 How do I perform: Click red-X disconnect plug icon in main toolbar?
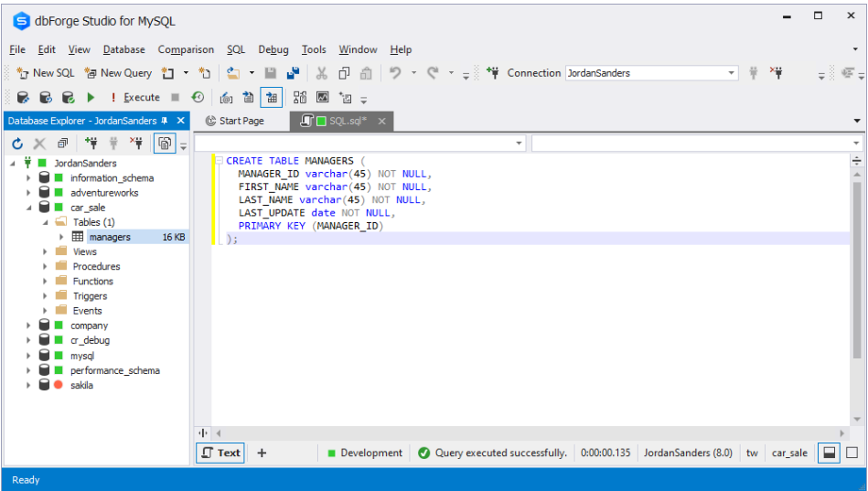[777, 73]
